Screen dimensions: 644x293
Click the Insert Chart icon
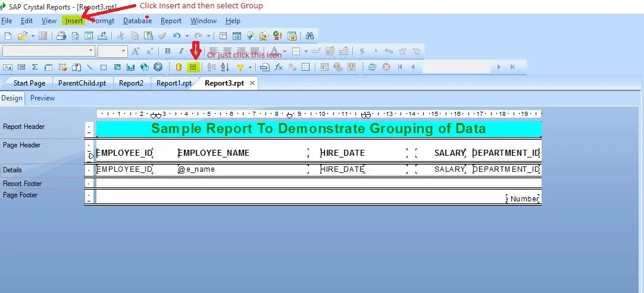click(130, 67)
